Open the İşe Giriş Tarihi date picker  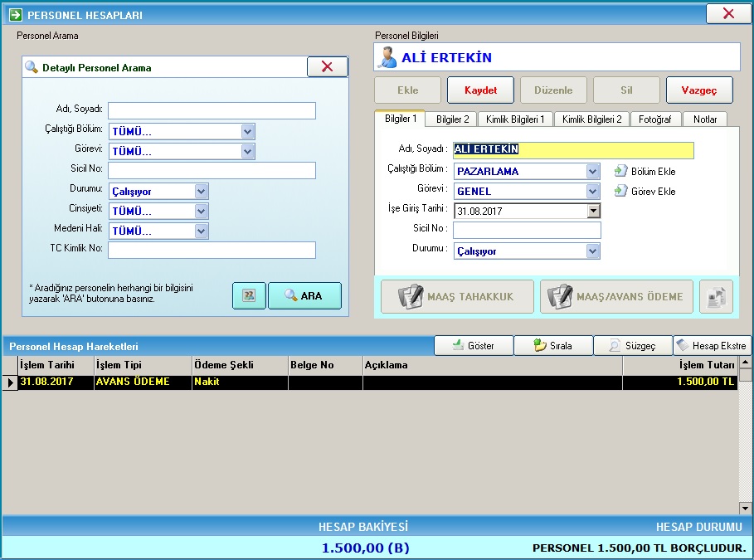pos(593,211)
